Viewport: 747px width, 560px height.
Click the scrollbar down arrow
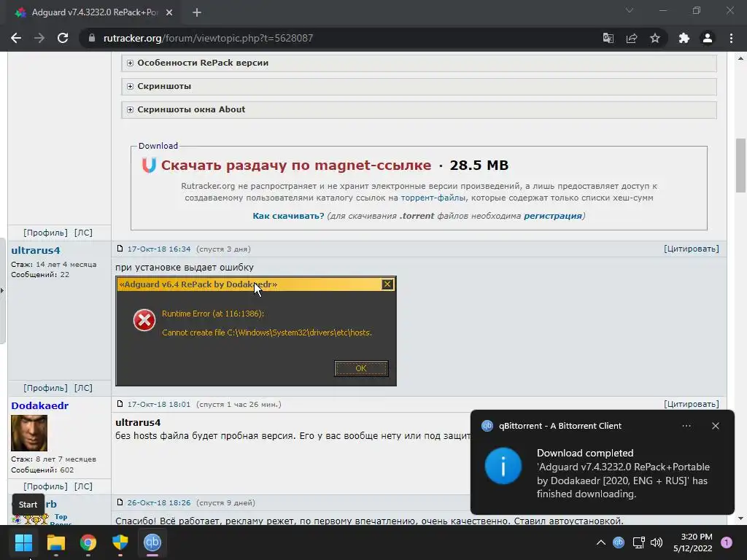(740, 518)
